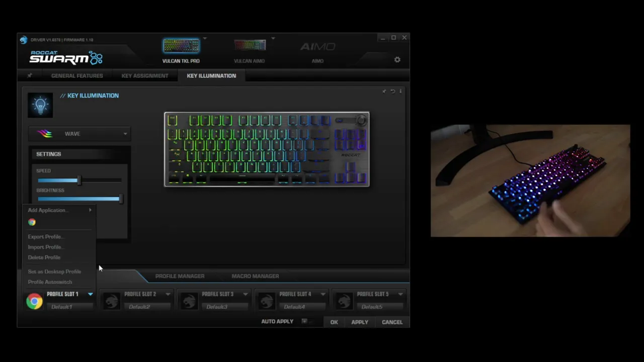Adjust the Brightness slider
This screenshot has height=362, width=644.
[x=79, y=199]
